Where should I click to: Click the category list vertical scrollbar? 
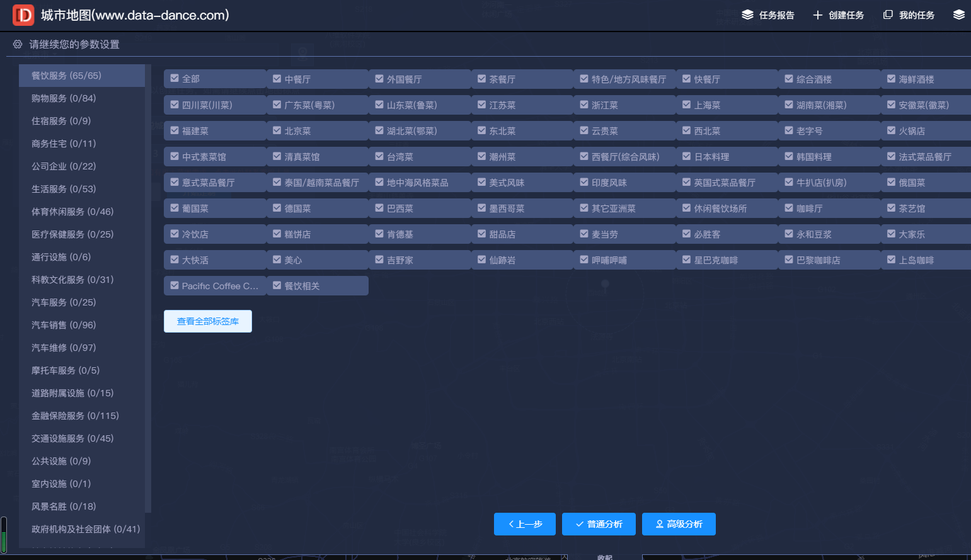click(148, 289)
